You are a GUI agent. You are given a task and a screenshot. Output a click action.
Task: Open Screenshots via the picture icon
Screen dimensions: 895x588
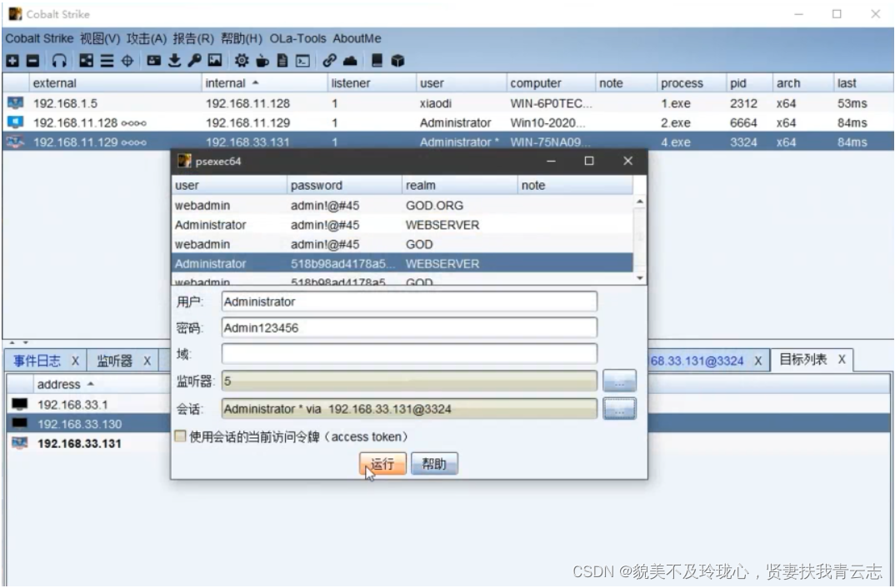215,61
